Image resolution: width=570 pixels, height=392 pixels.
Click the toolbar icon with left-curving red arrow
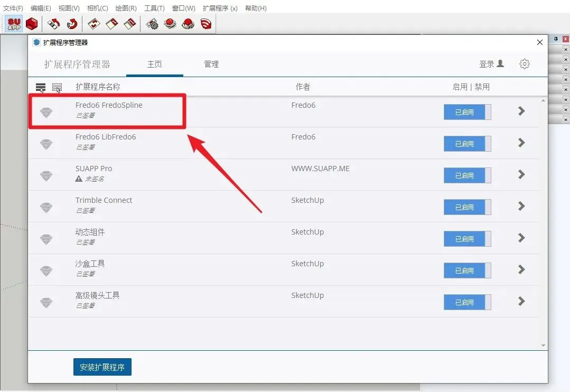(54, 24)
